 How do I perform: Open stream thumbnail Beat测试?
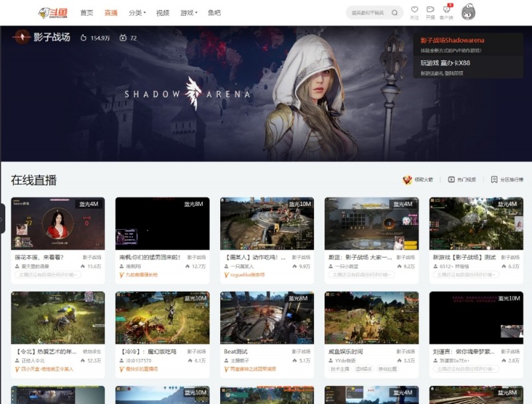267,318
